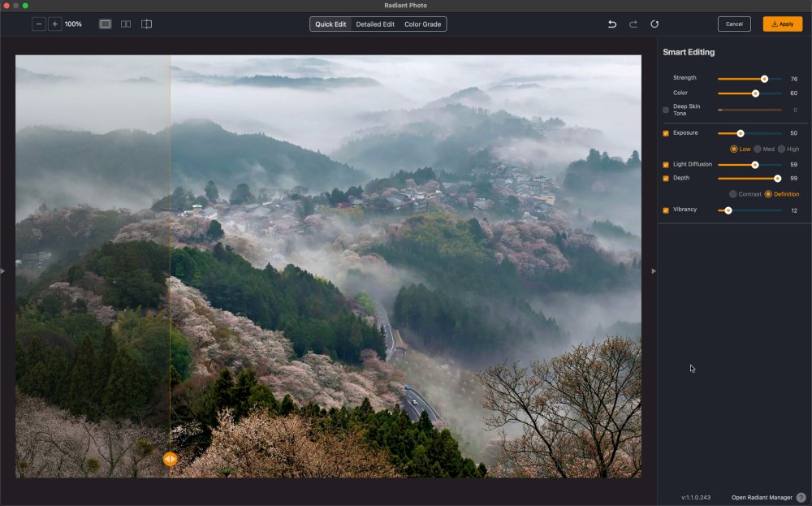The image size is (812, 506).
Task: Switch to the Detailed Edit tab
Action: click(x=375, y=24)
